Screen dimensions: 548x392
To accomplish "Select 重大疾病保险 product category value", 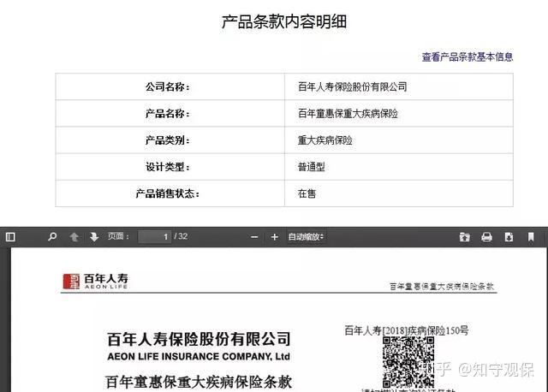I will point(325,140).
